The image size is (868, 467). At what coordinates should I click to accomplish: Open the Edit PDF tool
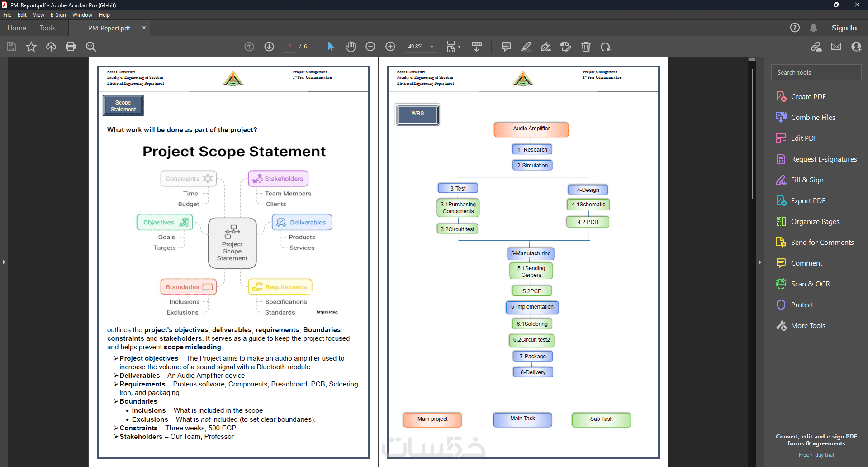804,138
